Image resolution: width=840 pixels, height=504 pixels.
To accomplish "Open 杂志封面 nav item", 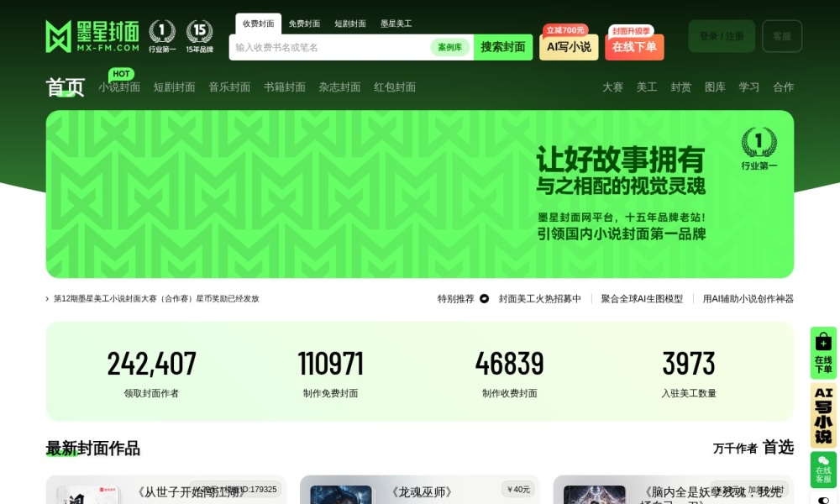I will tap(340, 87).
